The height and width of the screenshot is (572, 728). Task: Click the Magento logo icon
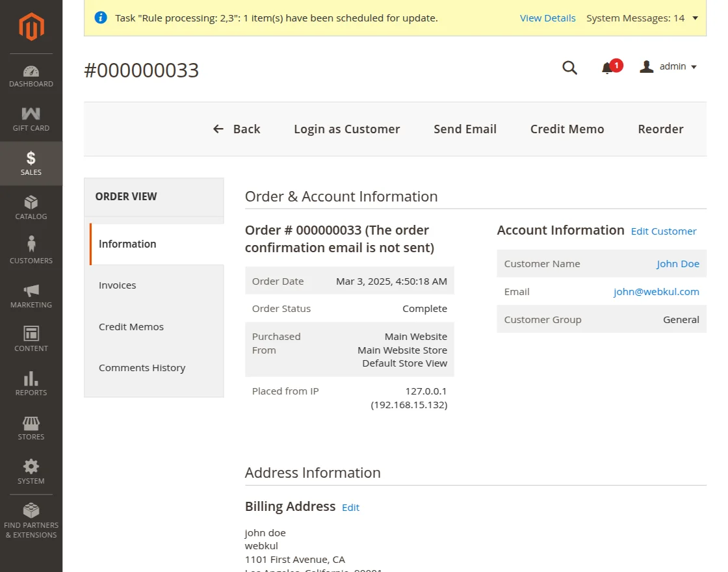point(31,27)
